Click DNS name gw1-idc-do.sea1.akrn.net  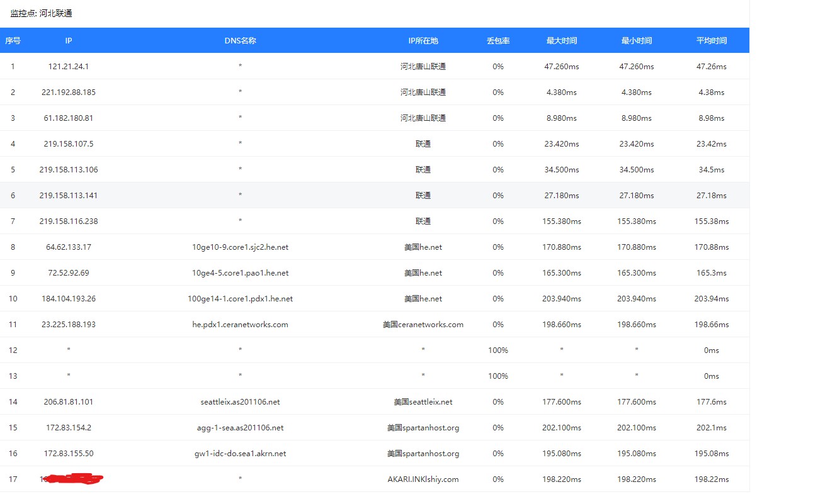(x=240, y=453)
